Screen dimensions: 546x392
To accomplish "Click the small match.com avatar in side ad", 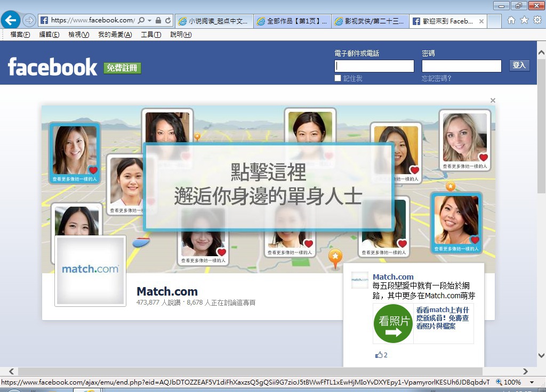I will (360, 280).
